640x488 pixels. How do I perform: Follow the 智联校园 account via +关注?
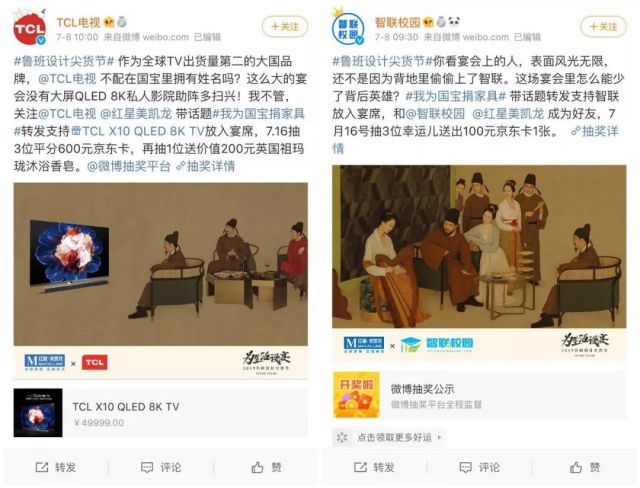click(x=603, y=27)
